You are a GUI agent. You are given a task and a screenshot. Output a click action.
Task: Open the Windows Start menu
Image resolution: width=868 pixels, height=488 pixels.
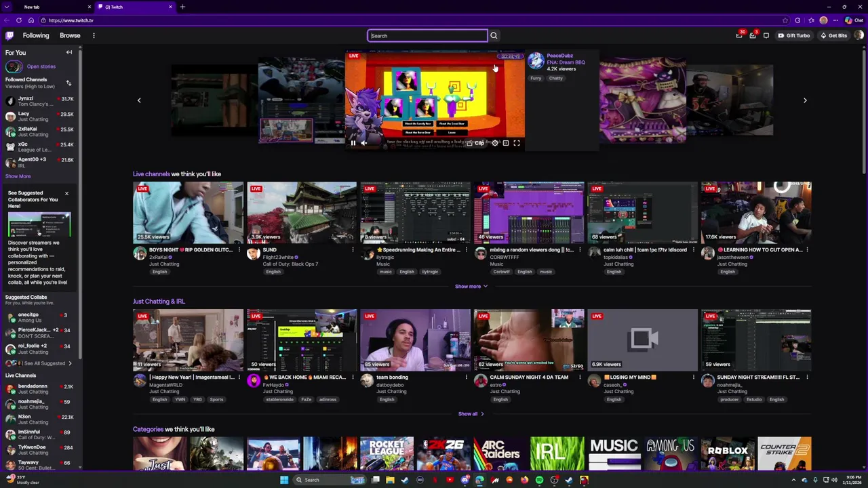point(284,480)
